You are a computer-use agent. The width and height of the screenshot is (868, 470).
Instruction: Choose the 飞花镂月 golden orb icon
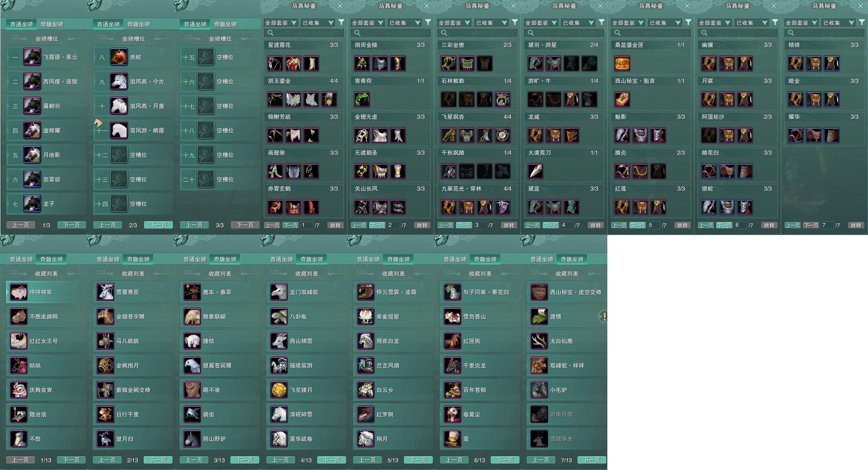click(x=279, y=390)
